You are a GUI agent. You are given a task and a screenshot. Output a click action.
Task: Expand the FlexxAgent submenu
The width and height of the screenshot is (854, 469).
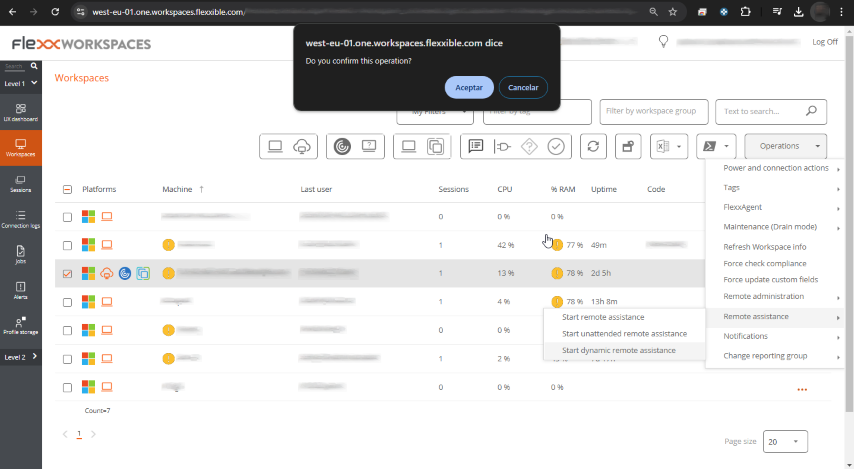coord(775,208)
